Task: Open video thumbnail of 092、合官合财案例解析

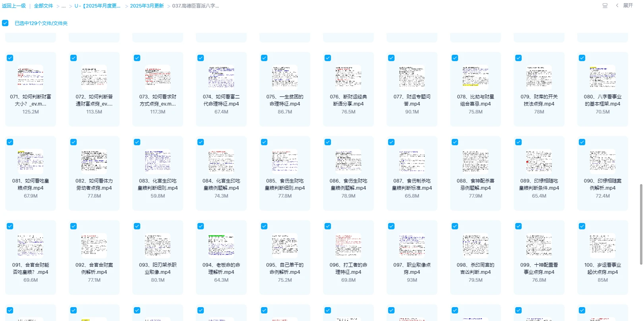Action: 94,245
